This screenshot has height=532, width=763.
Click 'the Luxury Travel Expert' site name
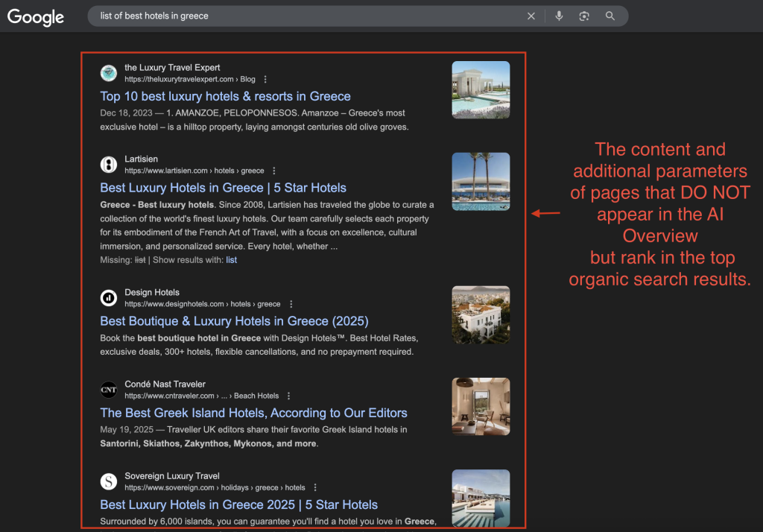click(x=172, y=68)
